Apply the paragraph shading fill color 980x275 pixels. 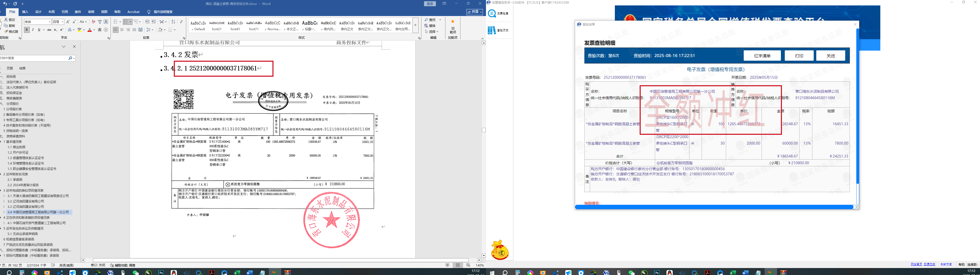click(x=160, y=30)
